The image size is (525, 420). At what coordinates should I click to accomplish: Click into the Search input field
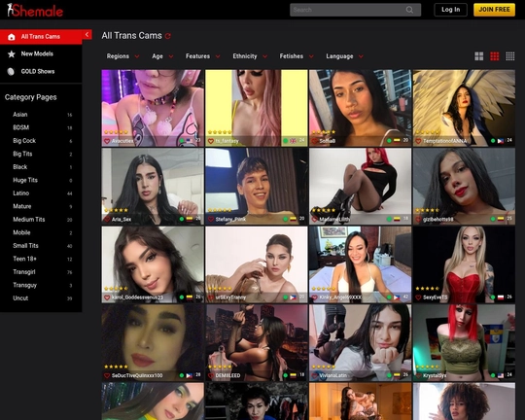tap(348, 10)
